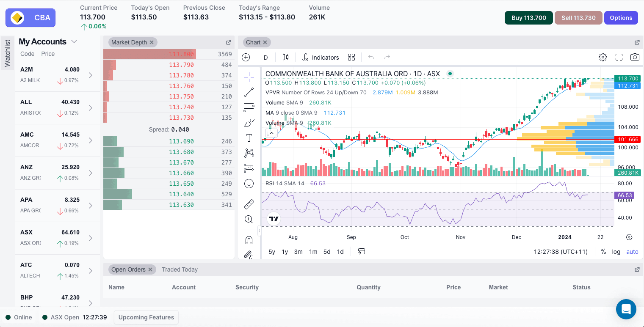
Task: Open the emoji icons tool
Action: [x=249, y=184]
